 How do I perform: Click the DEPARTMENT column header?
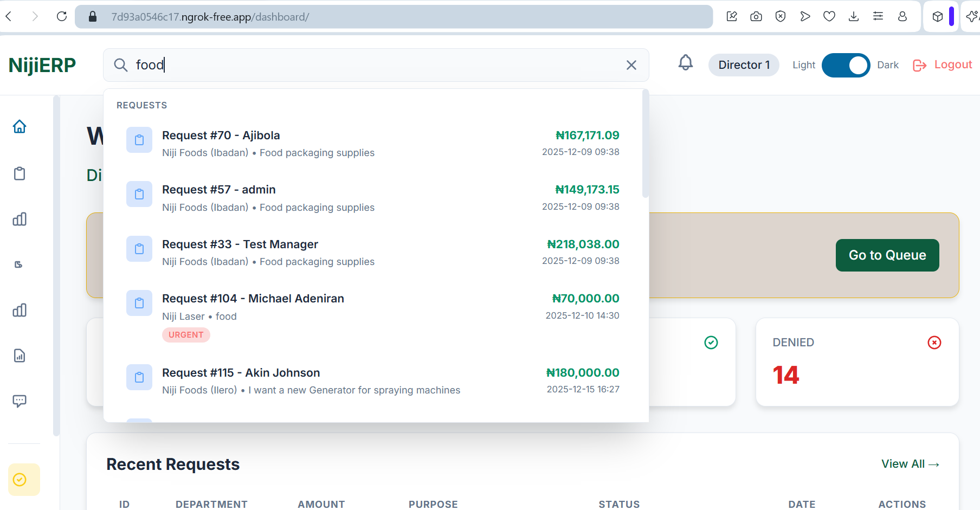[211, 504]
